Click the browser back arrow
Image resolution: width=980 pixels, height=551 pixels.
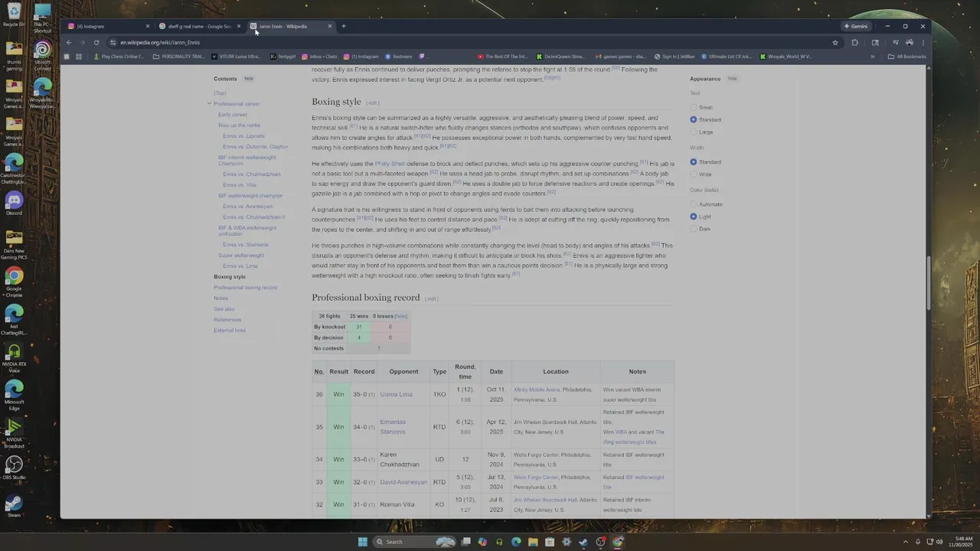(69, 42)
